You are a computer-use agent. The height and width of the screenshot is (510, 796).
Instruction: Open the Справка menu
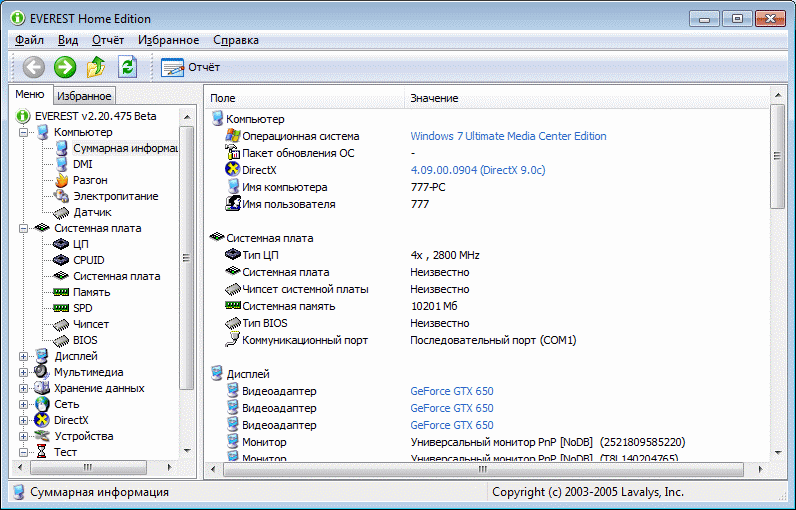click(x=236, y=40)
